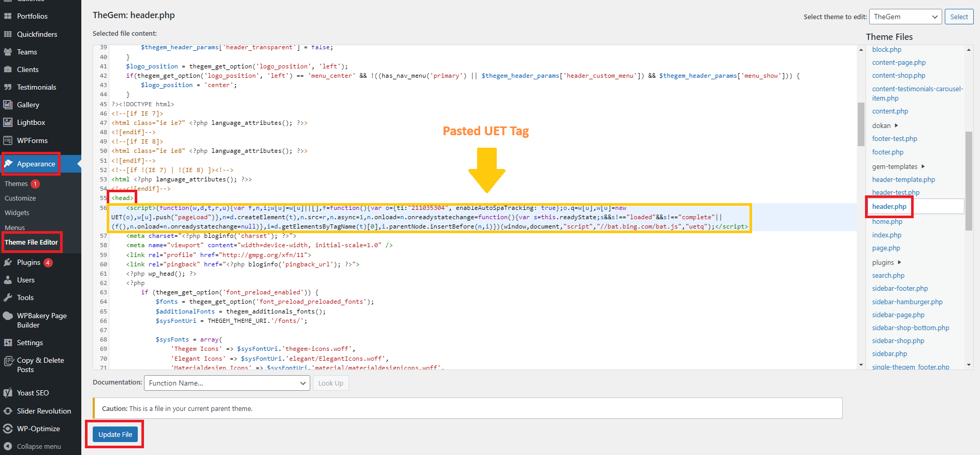
Task: Open sidebar-shop-bottom.php file
Action: point(911,328)
